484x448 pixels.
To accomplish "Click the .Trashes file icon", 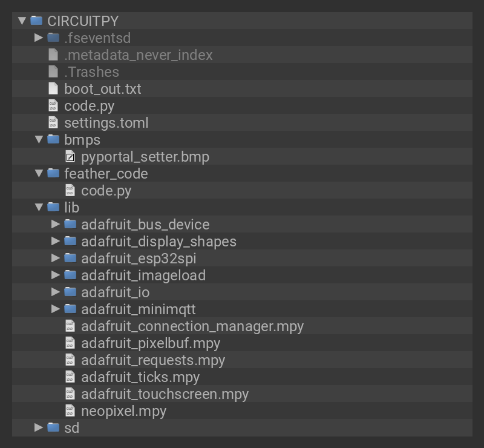I will pos(53,72).
